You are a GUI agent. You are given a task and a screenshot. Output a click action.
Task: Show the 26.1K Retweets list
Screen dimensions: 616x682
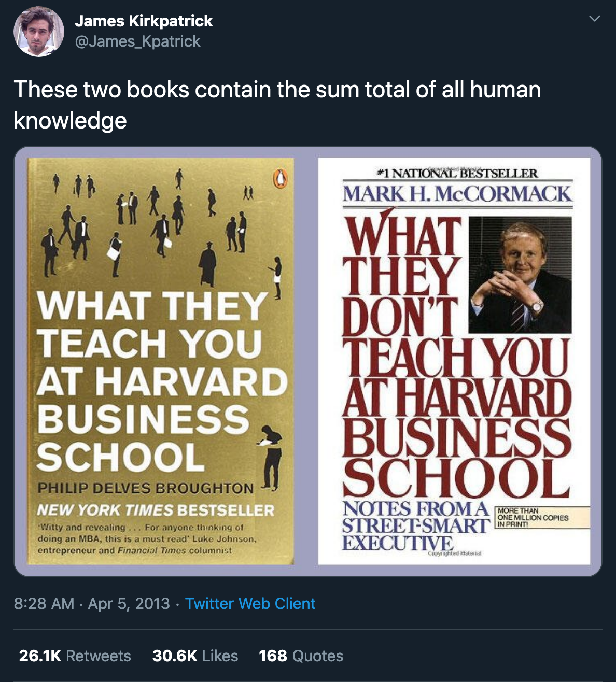(75, 656)
